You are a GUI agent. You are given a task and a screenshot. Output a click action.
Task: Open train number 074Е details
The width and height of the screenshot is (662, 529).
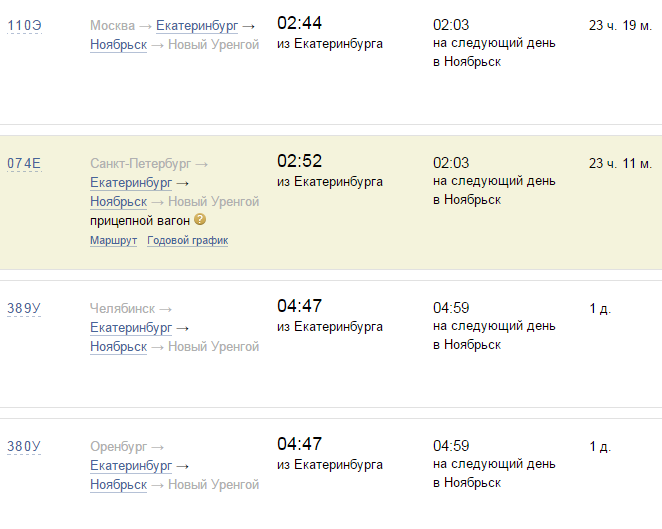click(25, 163)
